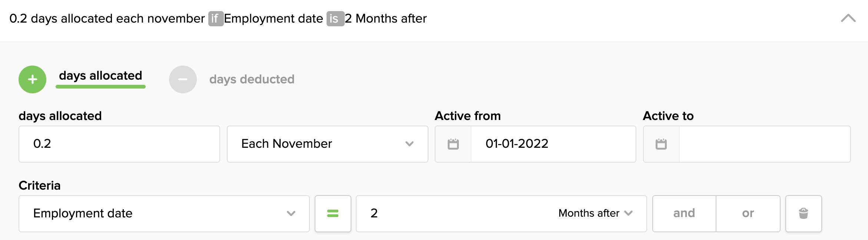Click the empty Active to date field
This screenshot has width=868, height=240.
point(764,144)
